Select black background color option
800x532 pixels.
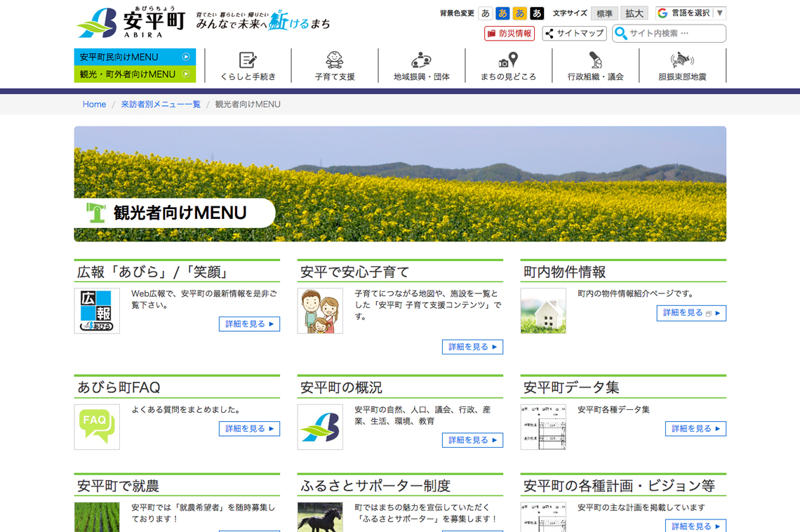537,13
